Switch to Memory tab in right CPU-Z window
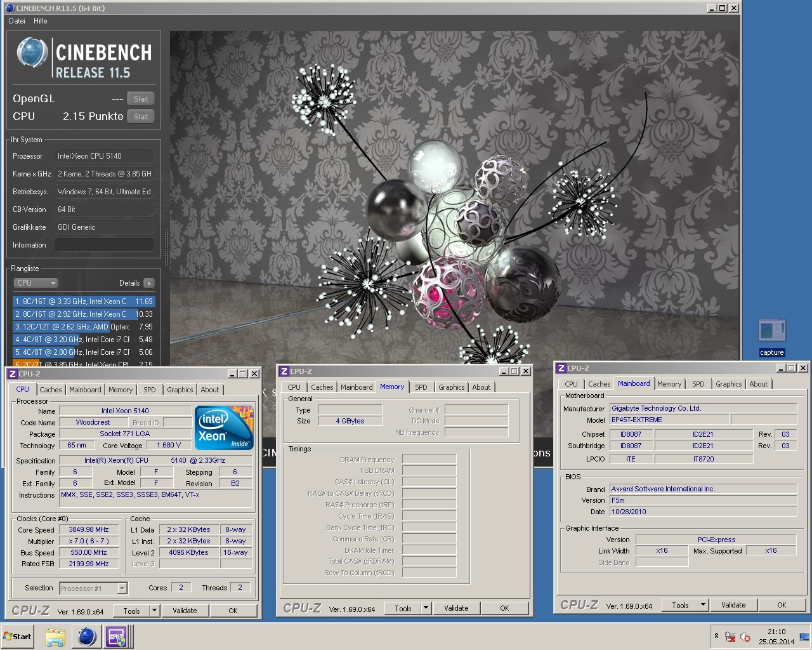Screen dimensions: 812x650 [x=669, y=384]
